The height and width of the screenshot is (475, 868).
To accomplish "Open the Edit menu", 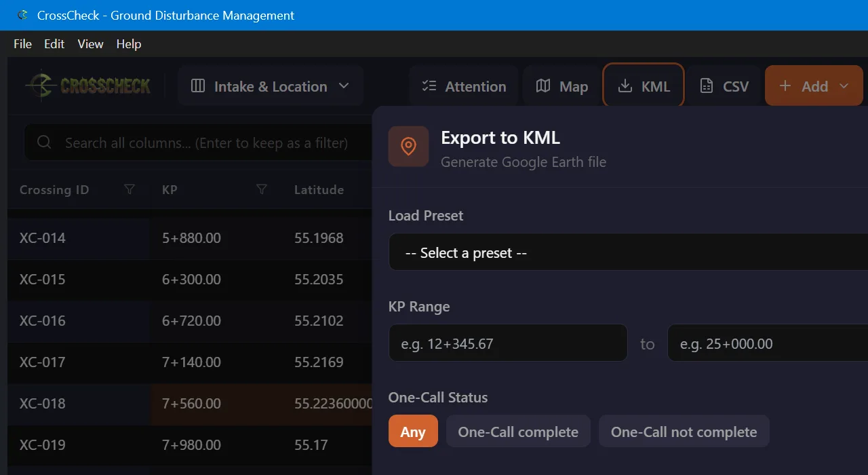I will pos(54,43).
